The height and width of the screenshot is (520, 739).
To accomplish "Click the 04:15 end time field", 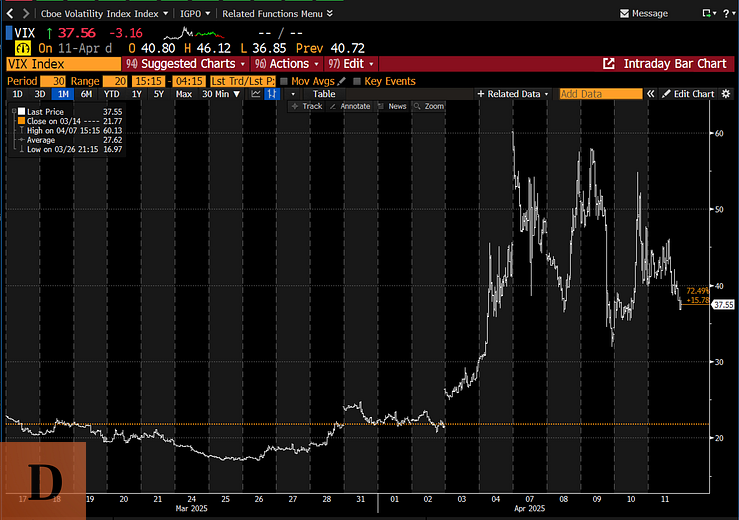I will 189,81.
